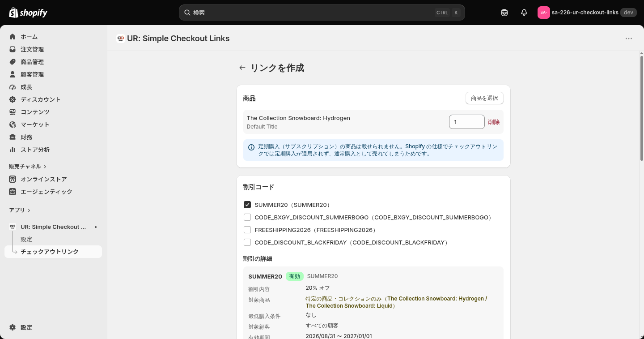
Task: Click the discount icon for ディスカウント
Action: click(13, 99)
